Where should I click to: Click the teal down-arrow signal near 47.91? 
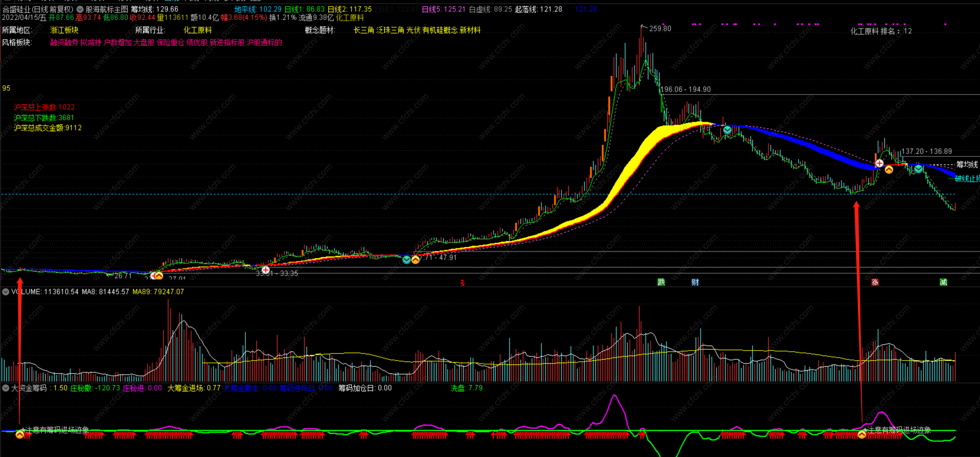click(406, 260)
